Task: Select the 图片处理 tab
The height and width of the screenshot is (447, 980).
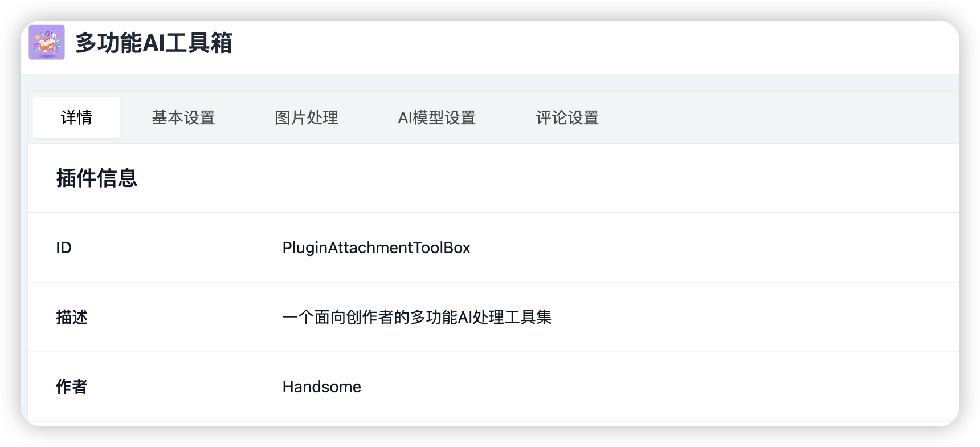Action: pyautogui.click(x=307, y=117)
